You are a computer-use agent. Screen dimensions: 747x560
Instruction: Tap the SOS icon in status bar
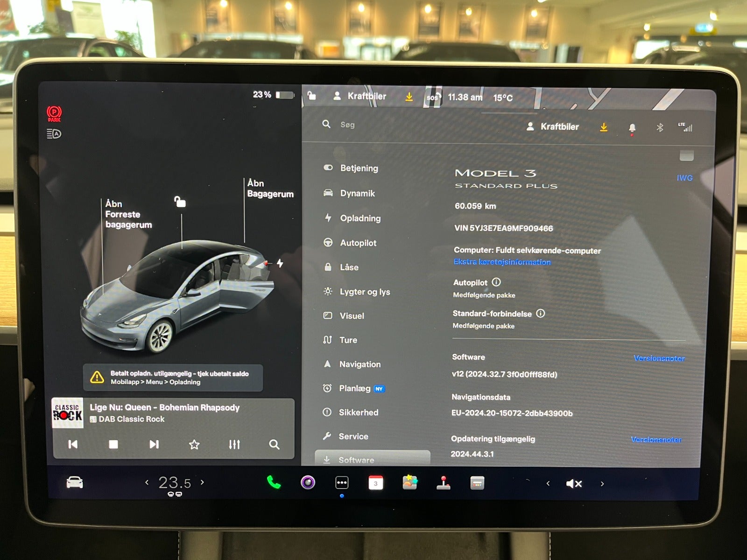(x=433, y=97)
